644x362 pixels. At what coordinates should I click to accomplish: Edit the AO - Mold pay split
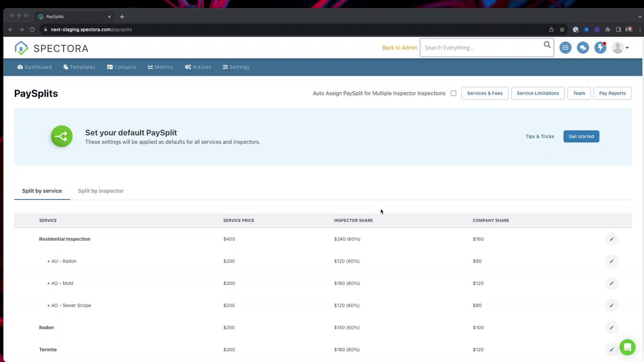point(612,283)
